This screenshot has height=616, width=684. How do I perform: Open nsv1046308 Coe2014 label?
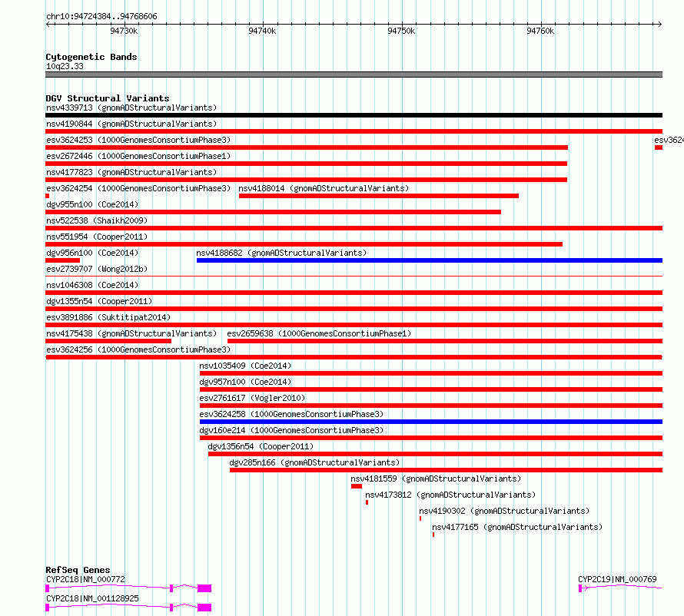pyautogui.click(x=92, y=285)
